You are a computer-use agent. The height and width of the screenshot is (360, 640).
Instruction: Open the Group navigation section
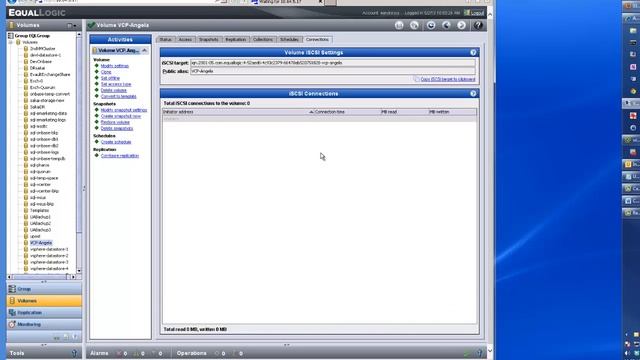pos(44,289)
